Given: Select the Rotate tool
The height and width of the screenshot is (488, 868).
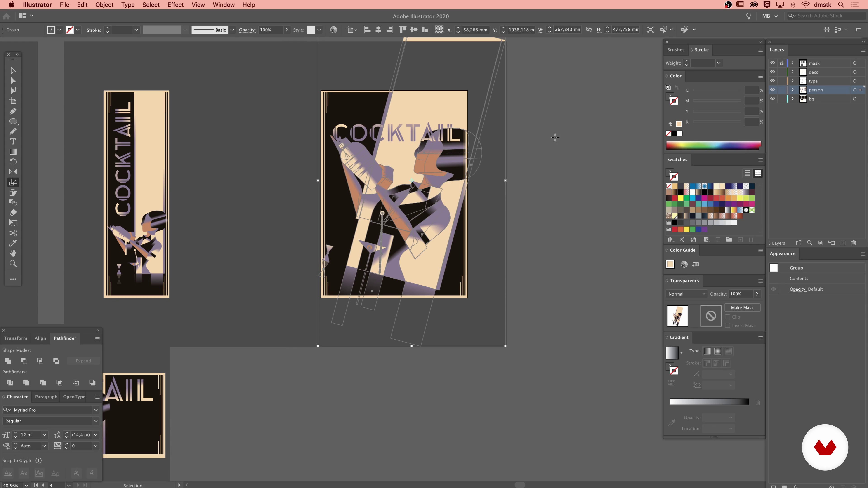Looking at the screenshot, I should [13, 162].
